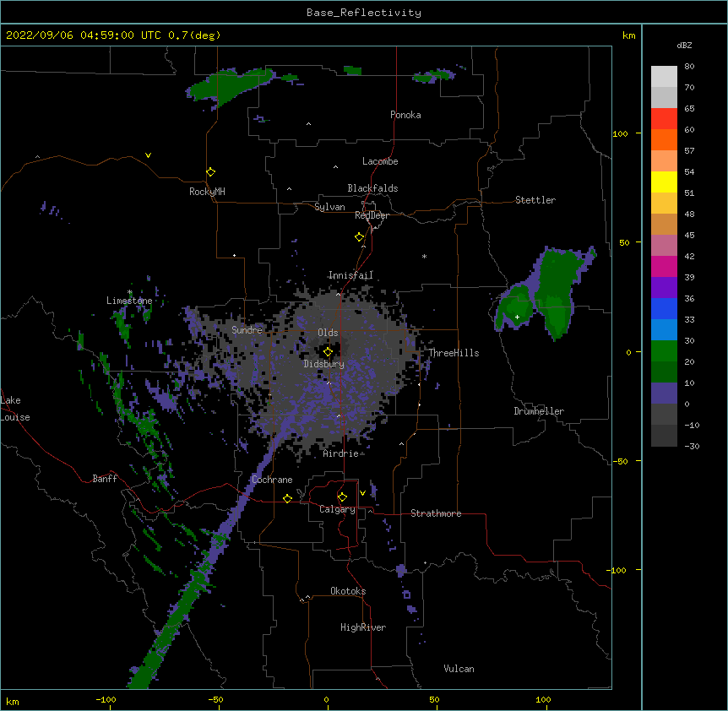Click the Innisfail city label

pos(350,275)
